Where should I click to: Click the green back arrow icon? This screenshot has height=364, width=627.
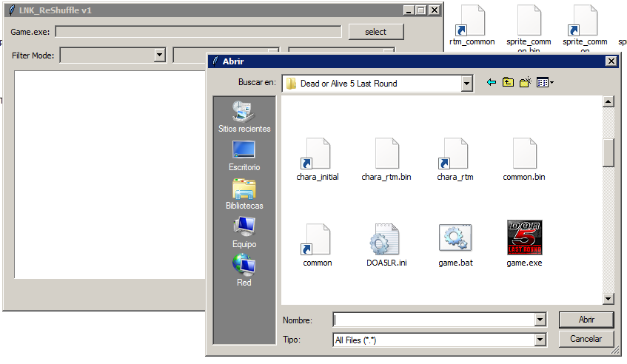click(491, 83)
